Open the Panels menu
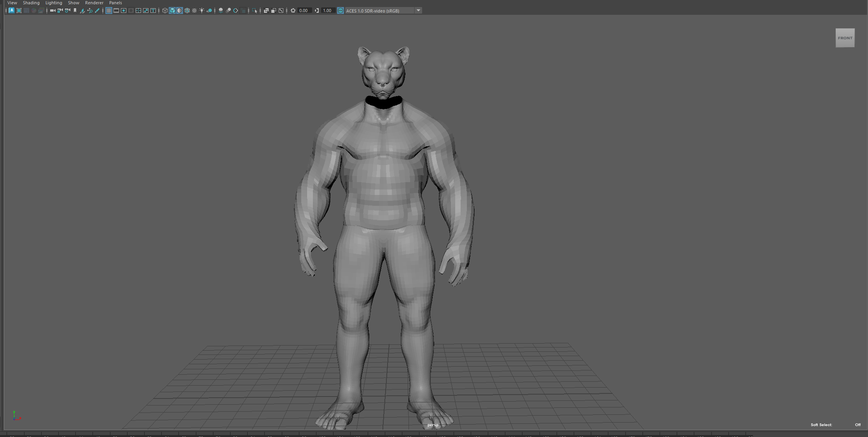The image size is (868, 437). [x=115, y=3]
